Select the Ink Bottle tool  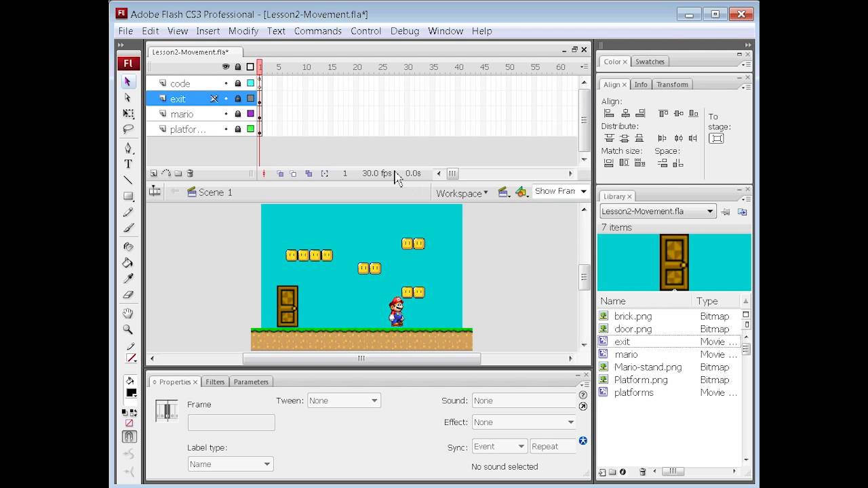click(x=127, y=247)
